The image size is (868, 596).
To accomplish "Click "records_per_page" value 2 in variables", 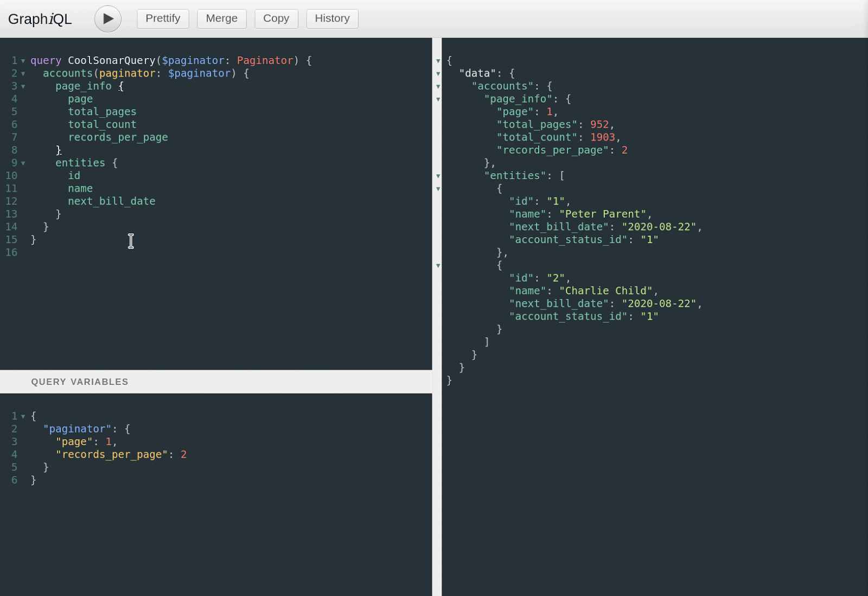I will [x=184, y=454].
